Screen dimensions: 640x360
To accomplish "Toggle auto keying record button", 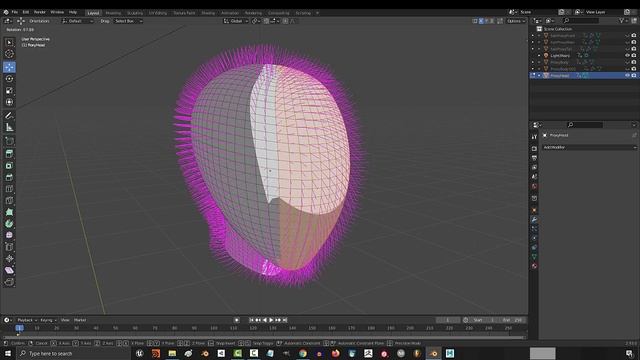I will pos(237,320).
